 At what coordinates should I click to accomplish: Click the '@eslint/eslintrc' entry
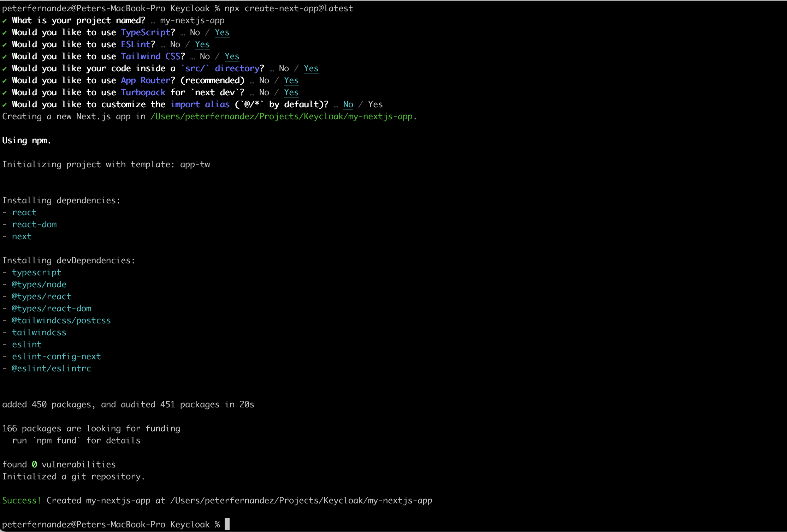coord(52,369)
